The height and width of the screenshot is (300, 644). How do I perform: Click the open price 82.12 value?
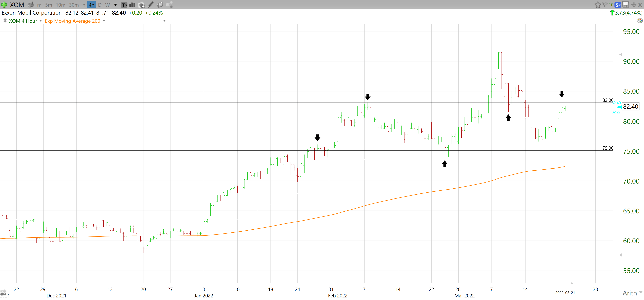click(x=72, y=13)
